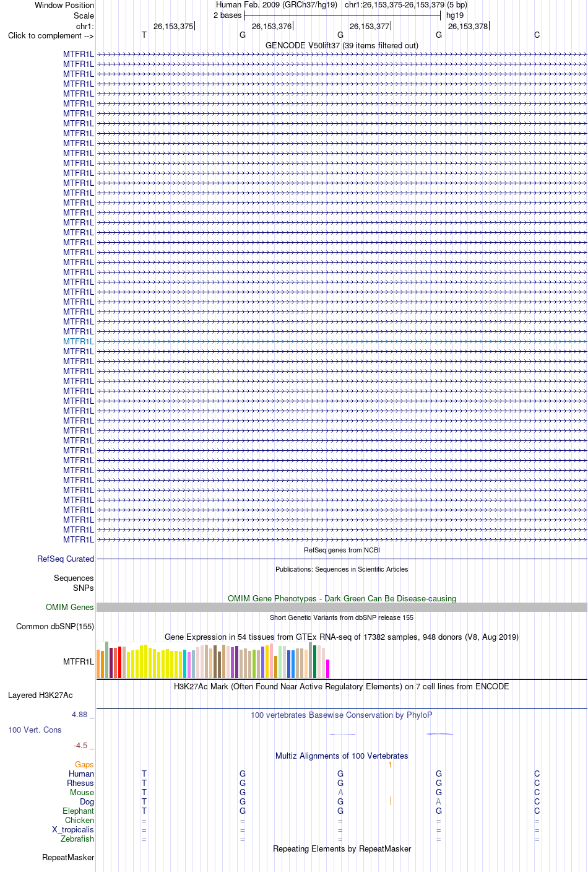Click base C in the complement ruler row
The height and width of the screenshot is (872, 588).
pyautogui.click(x=537, y=35)
